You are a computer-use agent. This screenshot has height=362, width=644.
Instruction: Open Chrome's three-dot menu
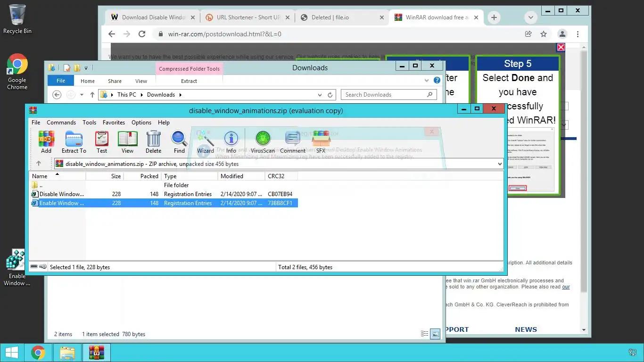coord(578,34)
